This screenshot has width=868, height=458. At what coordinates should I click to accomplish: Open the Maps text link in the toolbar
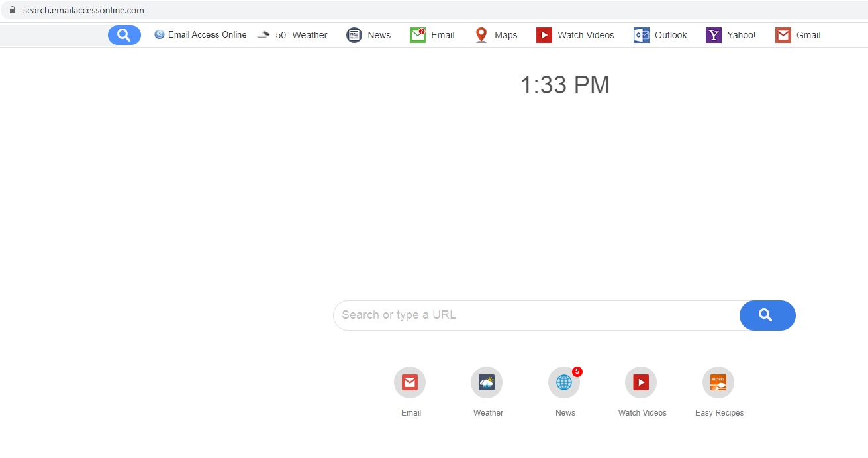tap(506, 35)
